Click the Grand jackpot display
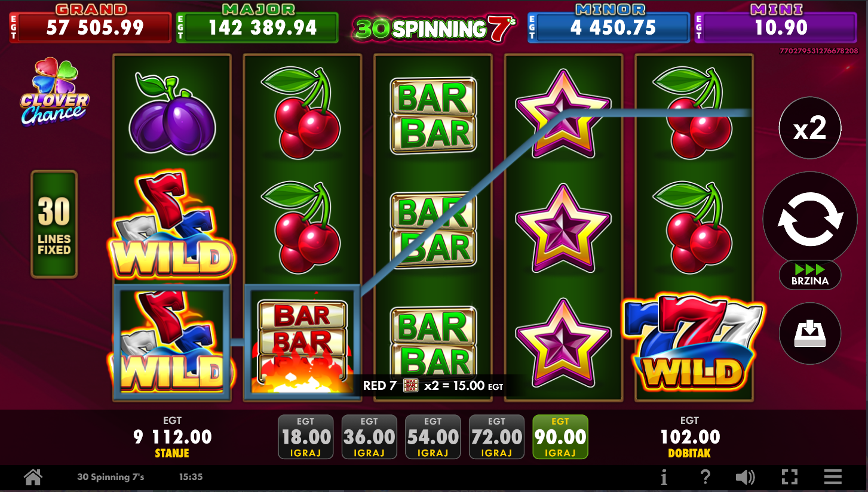Screen dimensions: 868x492 90,23
